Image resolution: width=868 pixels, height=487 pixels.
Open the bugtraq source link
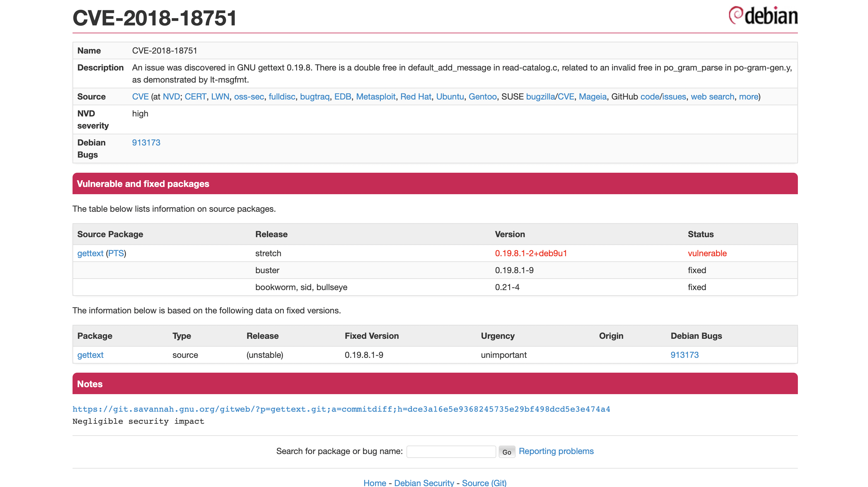pos(315,97)
